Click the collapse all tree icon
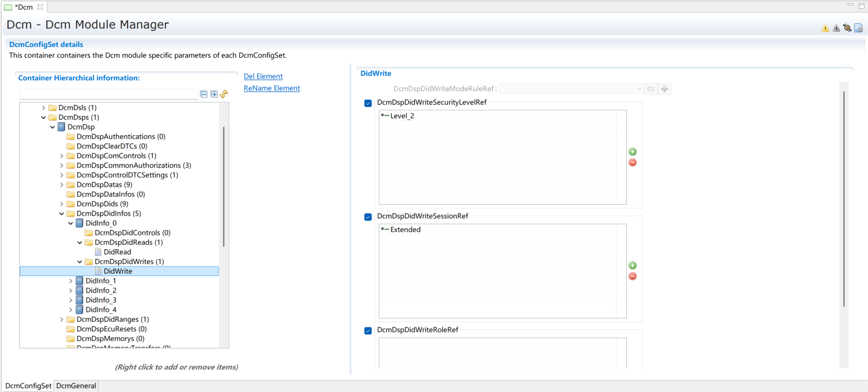 click(204, 94)
